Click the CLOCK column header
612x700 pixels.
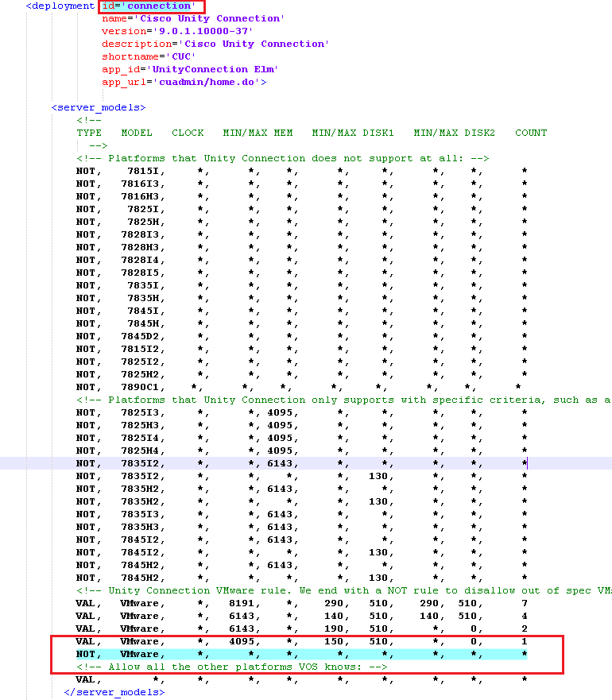188,133
